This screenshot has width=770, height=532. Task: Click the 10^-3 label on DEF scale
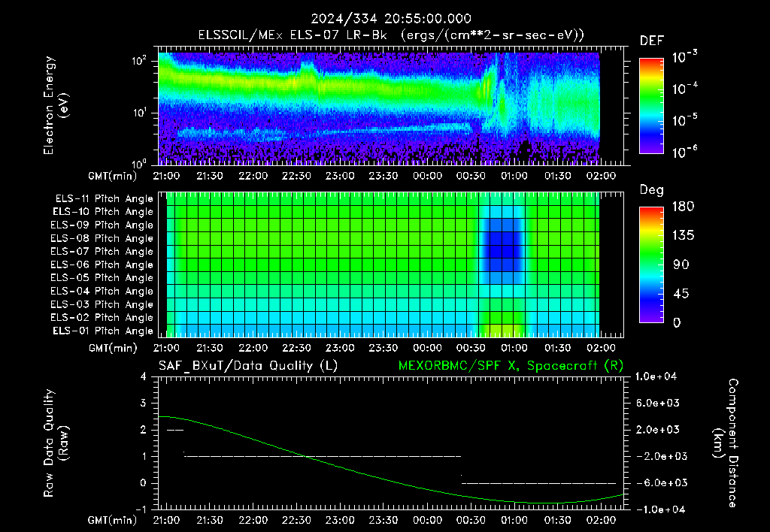[684, 57]
